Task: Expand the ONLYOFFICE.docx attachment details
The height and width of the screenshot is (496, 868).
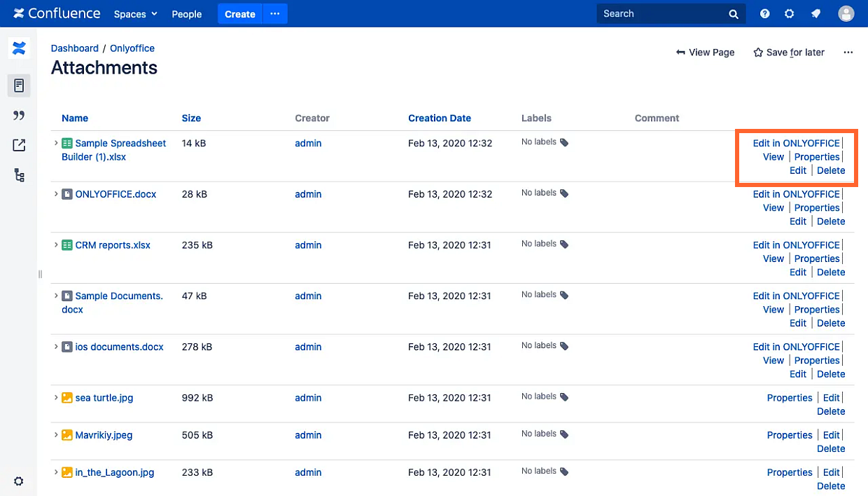Action: 56,194
